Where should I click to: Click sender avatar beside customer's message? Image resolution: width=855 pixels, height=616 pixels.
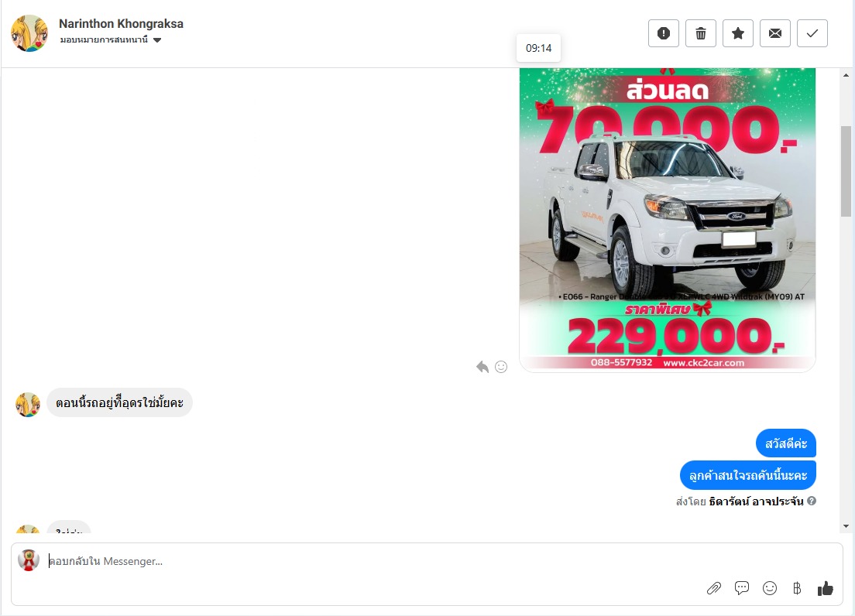[x=28, y=405]
